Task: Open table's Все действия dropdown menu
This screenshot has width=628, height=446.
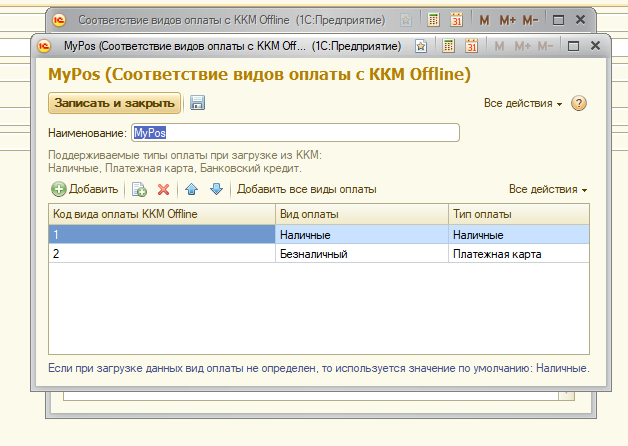Action: click(x=548, y=189)
